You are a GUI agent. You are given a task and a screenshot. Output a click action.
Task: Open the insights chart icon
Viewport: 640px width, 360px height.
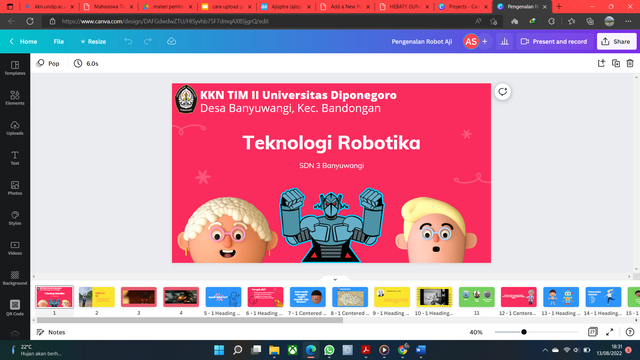coord(504,41)
